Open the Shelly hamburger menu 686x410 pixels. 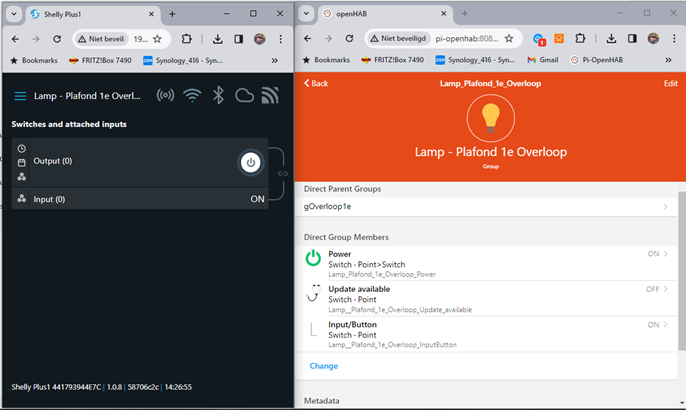(x=20, y=97)
